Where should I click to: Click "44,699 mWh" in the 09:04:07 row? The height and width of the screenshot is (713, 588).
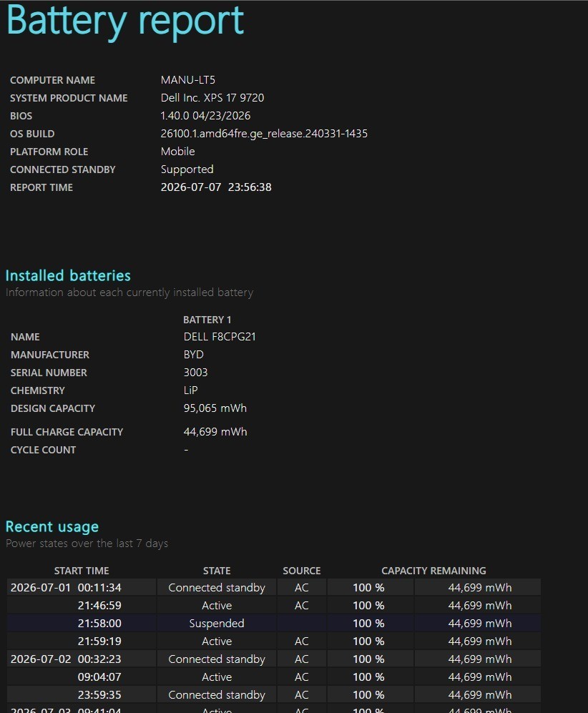480,677
